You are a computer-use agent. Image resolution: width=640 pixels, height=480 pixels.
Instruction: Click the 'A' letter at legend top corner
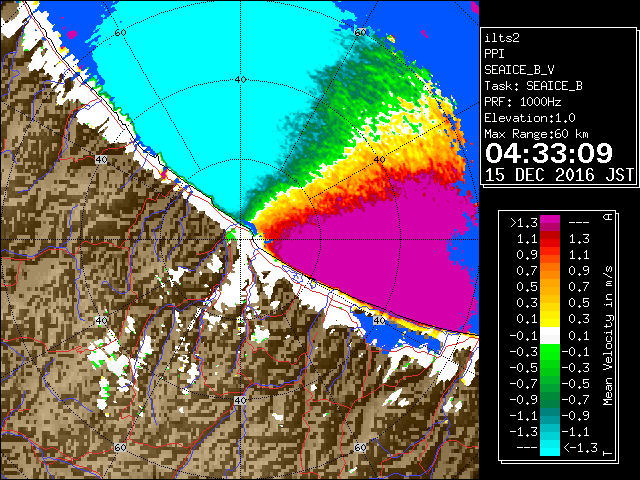point(608,216)
